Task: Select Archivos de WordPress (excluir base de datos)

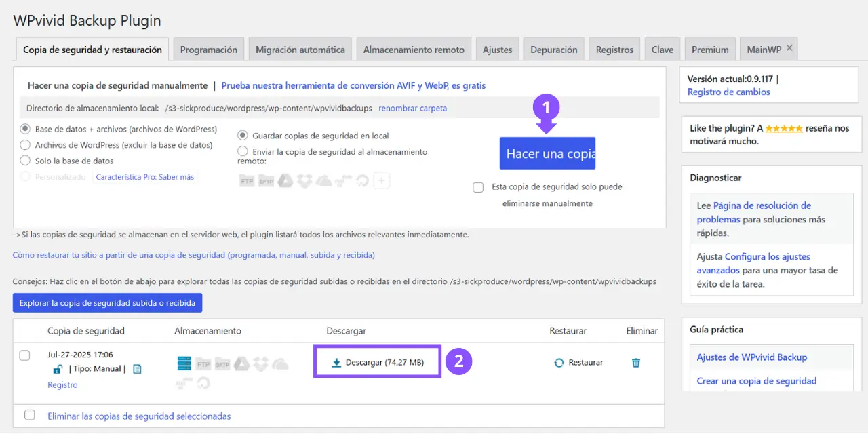Action: (25, 144)
